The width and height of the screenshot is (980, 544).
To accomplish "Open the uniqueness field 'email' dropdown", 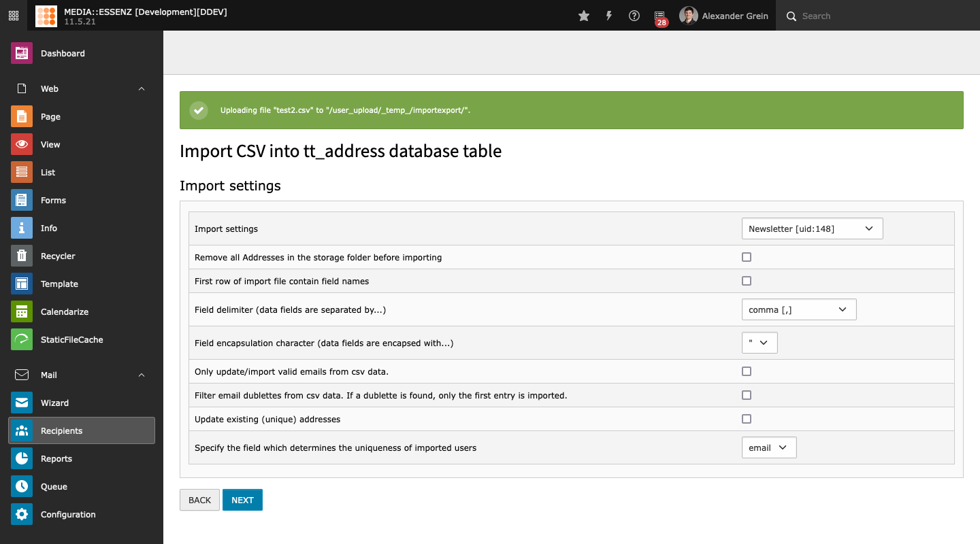I will [769, 447].
